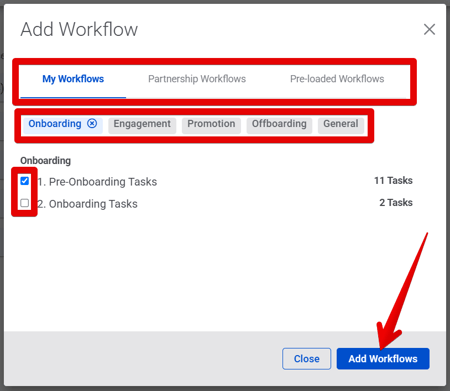Close the Add Workflow dialog with X
Screen dimensions: 450x391
click(429, 29)
